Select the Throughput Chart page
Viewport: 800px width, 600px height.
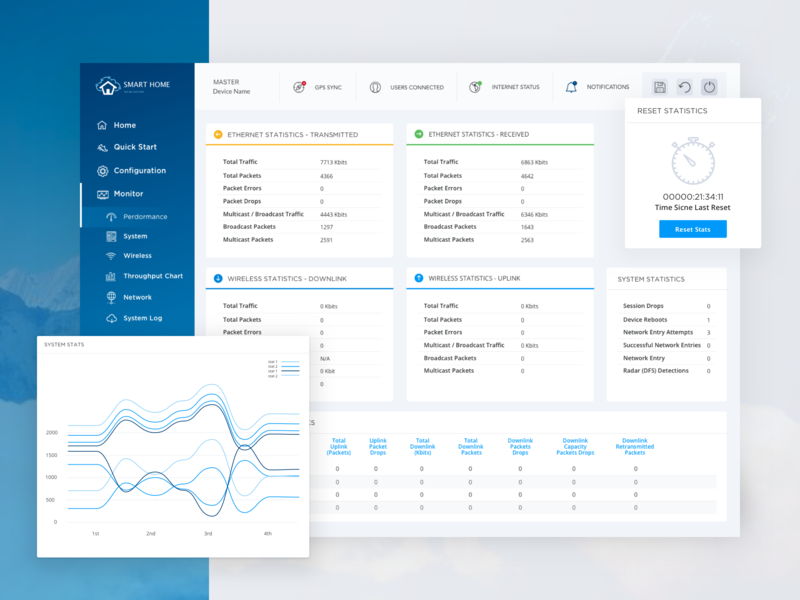pyautogui.click(x=152, y=276)
